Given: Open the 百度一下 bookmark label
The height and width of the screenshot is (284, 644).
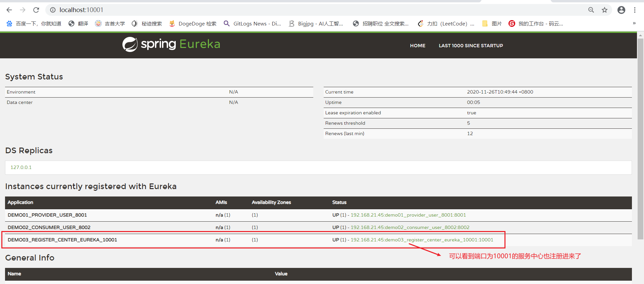Looking at the screenshot, I should (39, 23).
